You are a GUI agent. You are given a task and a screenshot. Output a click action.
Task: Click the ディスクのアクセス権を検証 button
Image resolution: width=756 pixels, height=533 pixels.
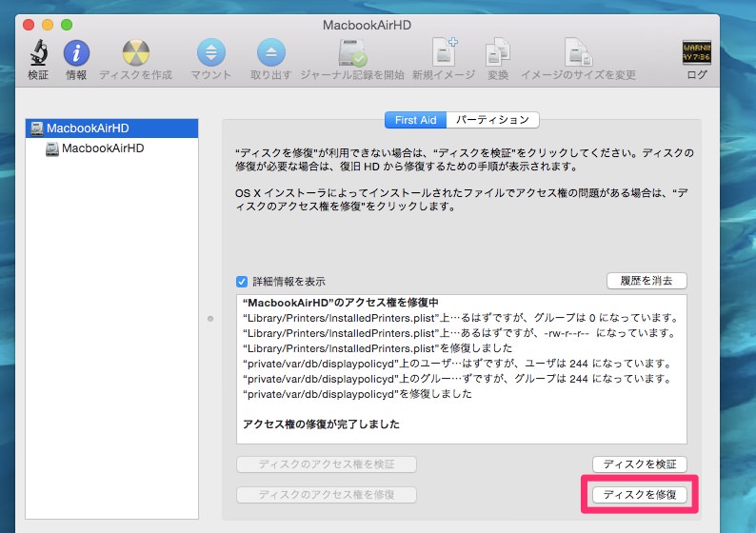click(x=327, y=464)
